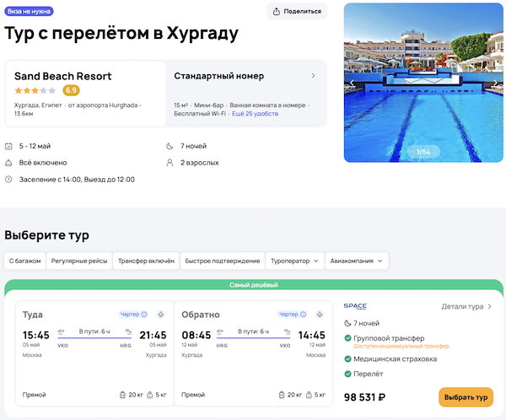Click the hotel rating badge 6.9

[x=72, y=90]
